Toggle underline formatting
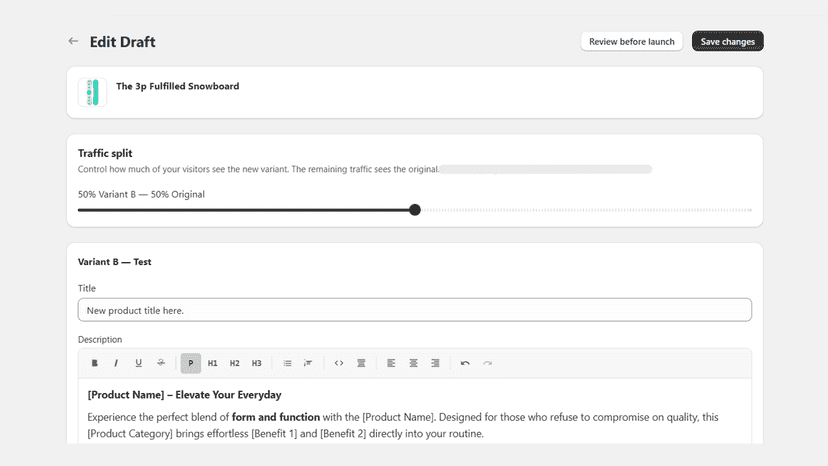This screenshot has width=828, height=466. (138, 363)
